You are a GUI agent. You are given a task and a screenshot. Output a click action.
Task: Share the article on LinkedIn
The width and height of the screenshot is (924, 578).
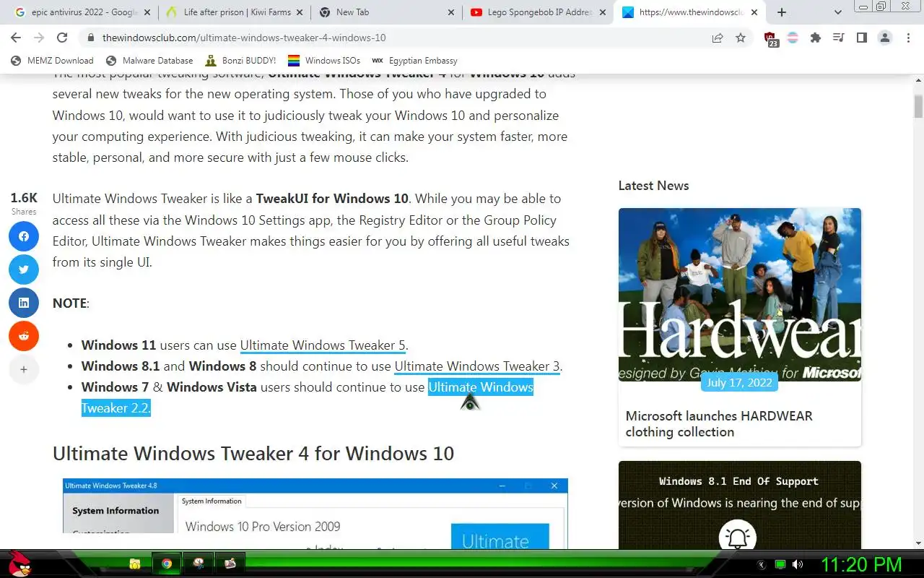click(x=24, y=303)
